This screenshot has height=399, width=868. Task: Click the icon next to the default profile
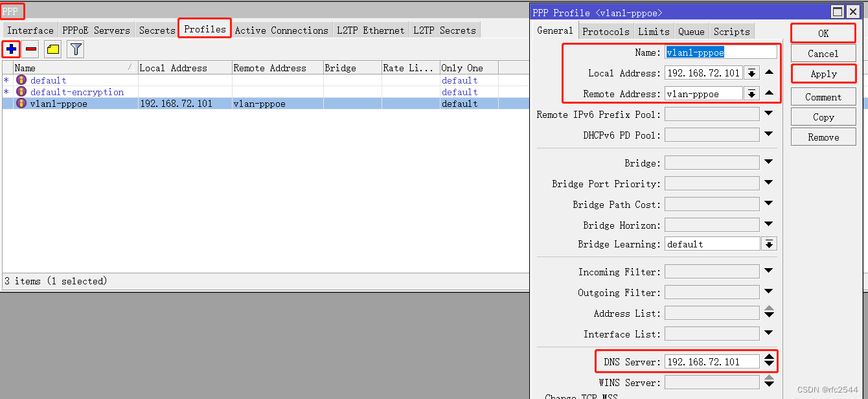(x=21, y=80)
